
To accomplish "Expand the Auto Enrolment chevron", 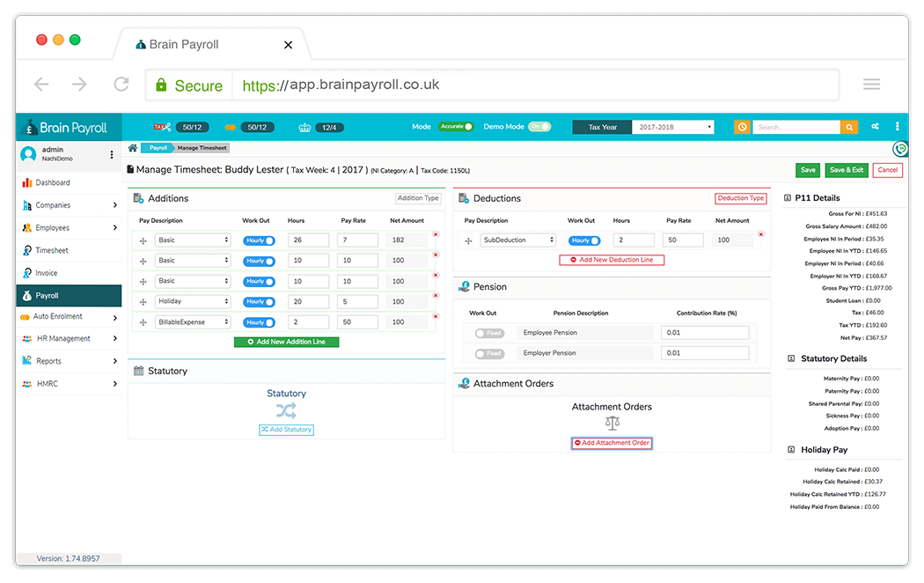I will pyautogui.click(x=115, y=318).
